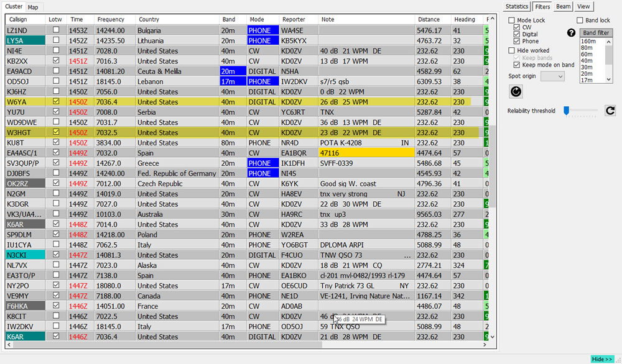Switch to the View tab
The width and height of the screenshot is (622, 364).
[x=583, y=6]
